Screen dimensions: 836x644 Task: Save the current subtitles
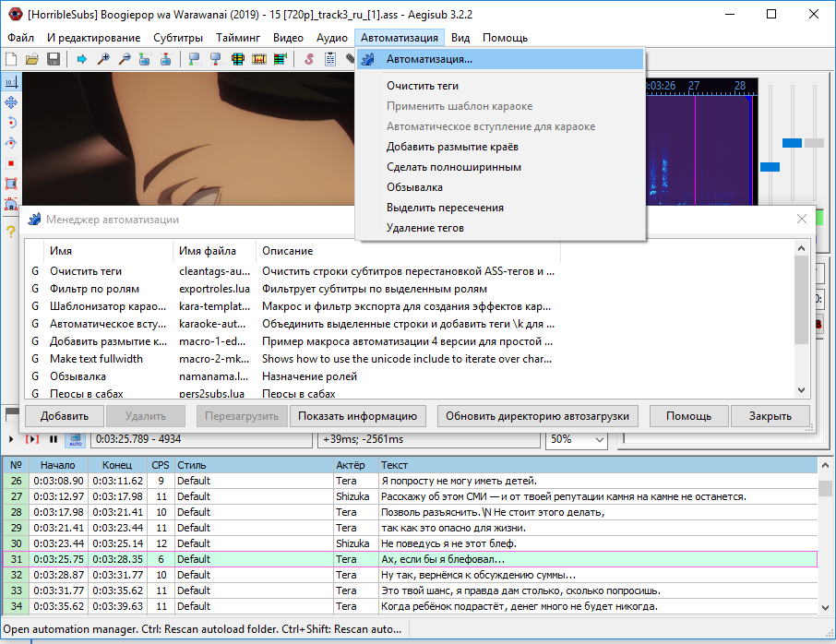(53, 57)
